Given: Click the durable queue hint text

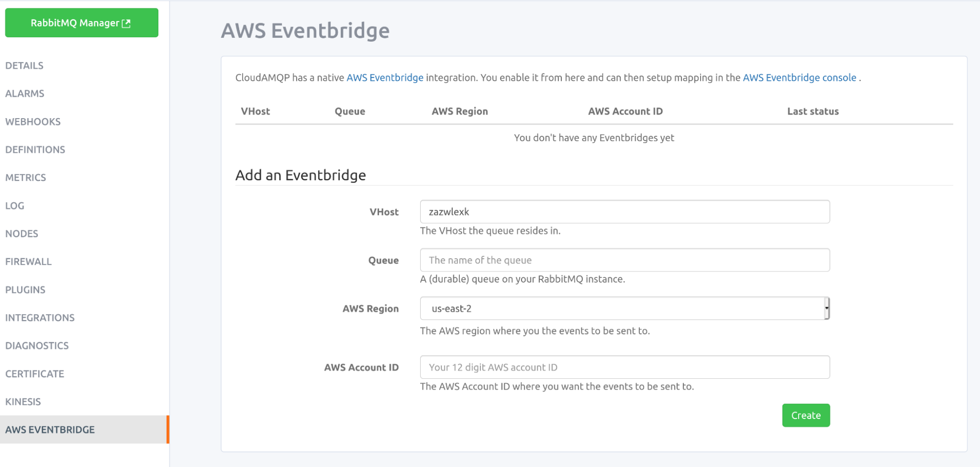Looking at the screenshot, I should click(x=523, y=279).
